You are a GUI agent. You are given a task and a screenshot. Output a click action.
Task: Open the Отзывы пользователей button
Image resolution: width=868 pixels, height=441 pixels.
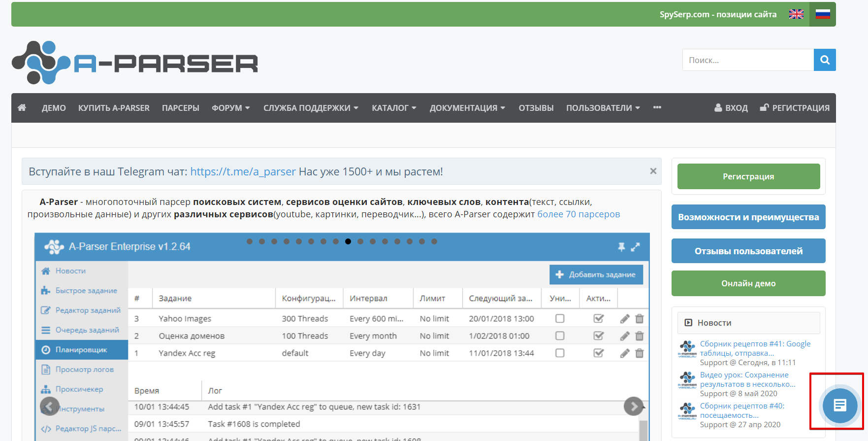point(748,251)
